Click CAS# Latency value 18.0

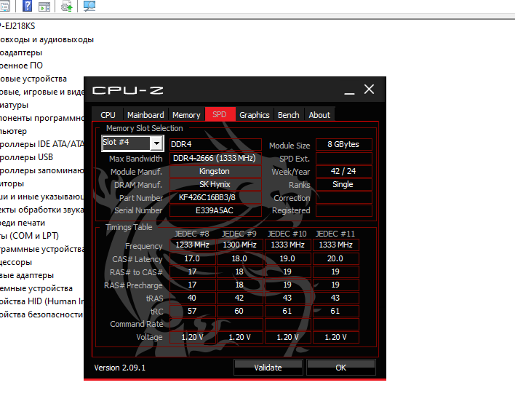(240, 258)
